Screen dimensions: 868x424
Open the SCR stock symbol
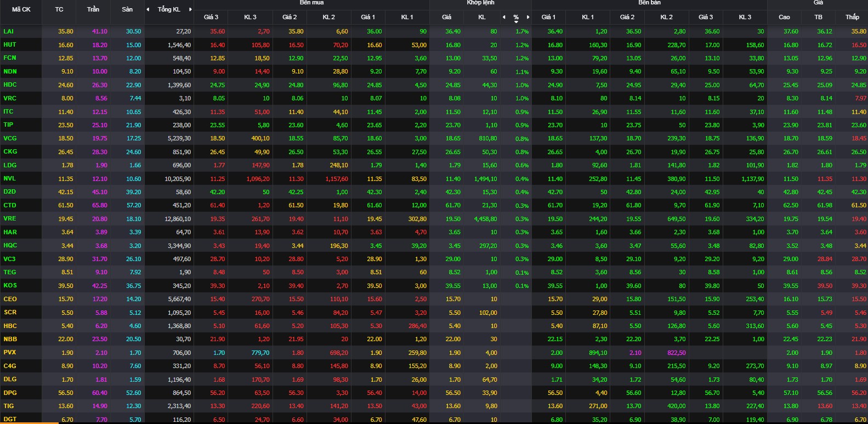(x=10, y=312)
